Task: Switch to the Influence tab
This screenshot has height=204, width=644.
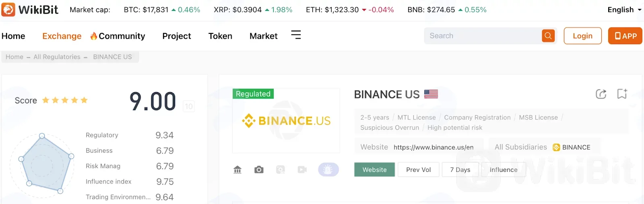Action: tap(504, 170)
